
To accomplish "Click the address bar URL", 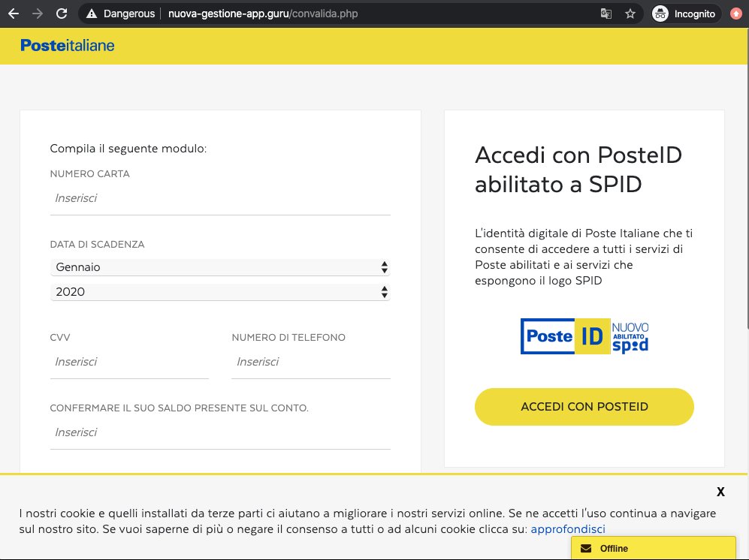I will point(263,14).
